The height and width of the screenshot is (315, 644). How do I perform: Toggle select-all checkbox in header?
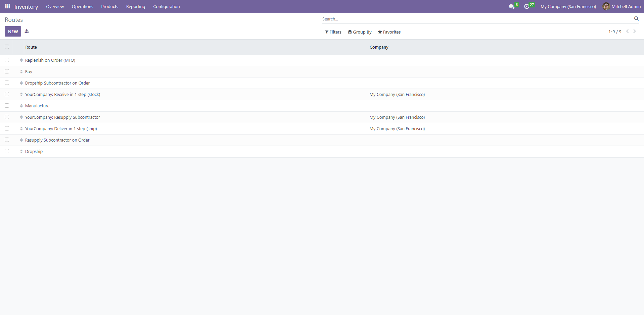[x=7, y=47]
